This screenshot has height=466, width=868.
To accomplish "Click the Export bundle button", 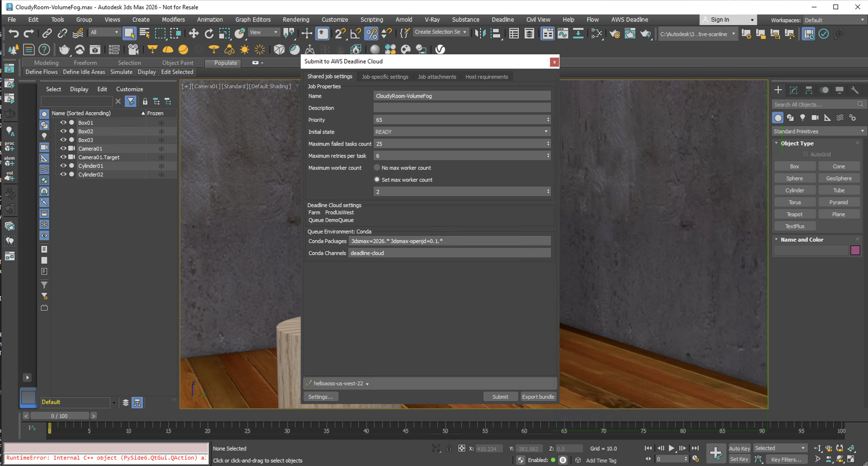I will click(x=538, y=397).
